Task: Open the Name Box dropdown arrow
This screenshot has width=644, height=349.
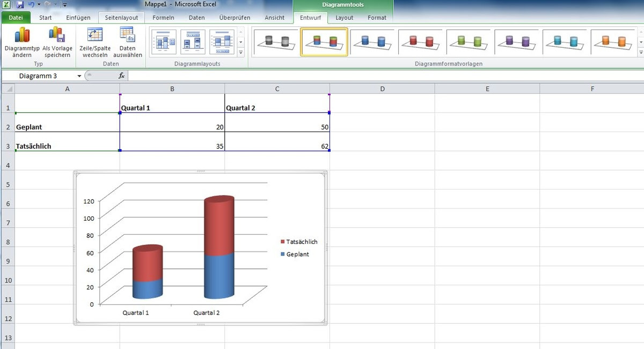Action: (79, 76)
